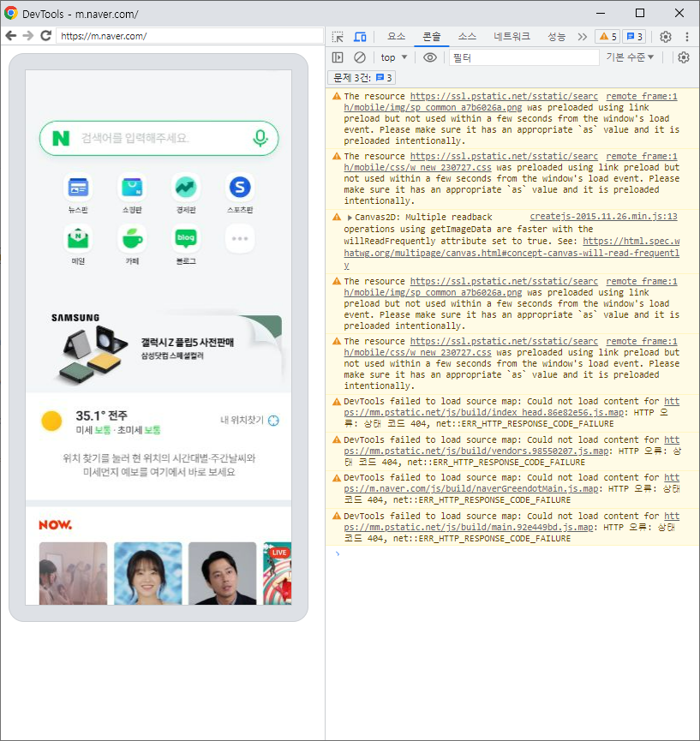Toggle the device emulation toolbar

click(361, 36)
